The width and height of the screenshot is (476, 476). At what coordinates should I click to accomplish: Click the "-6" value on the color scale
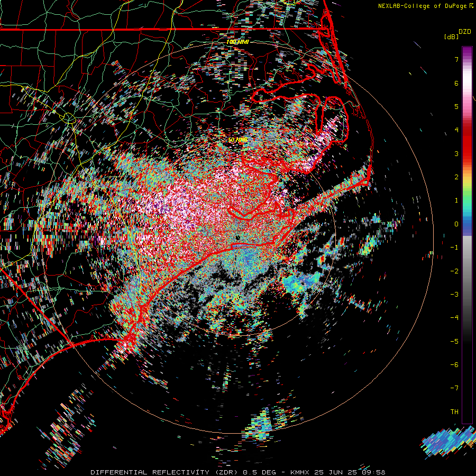(x=454, y=365)
